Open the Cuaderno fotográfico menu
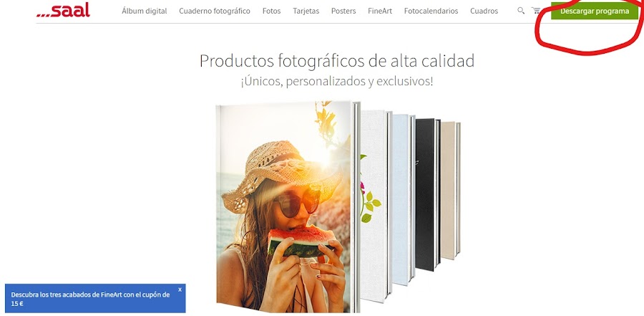The width and height of the screenshot is (644, 316). [215, 11]
